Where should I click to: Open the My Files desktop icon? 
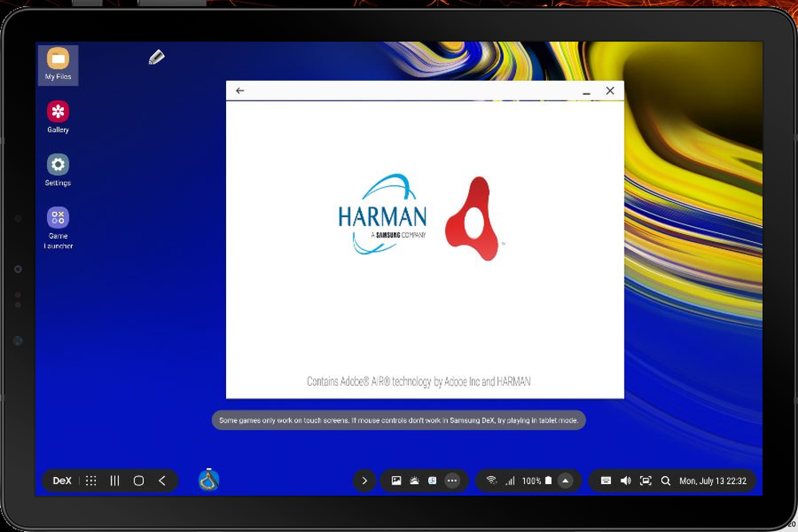tap(58, 65)
